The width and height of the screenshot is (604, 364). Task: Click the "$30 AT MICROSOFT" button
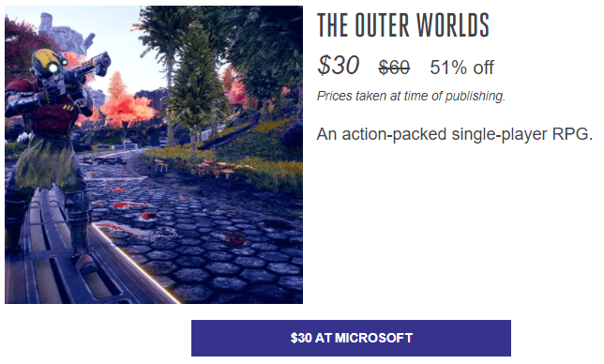(x=351, y=338)
